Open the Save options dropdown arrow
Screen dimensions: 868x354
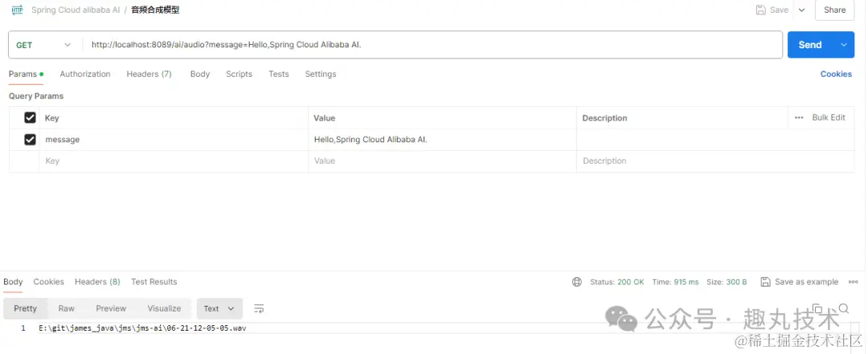coord(801,10)
